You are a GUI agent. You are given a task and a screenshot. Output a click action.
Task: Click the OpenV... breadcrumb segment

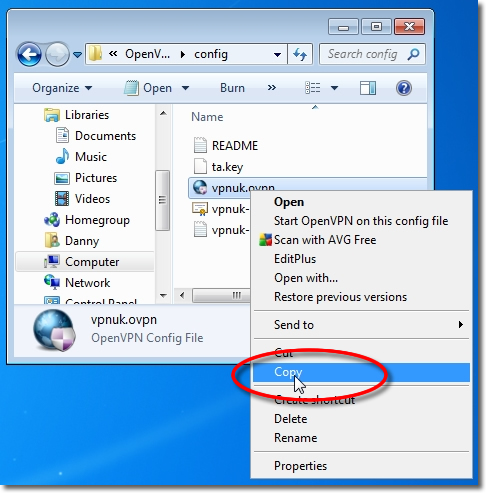(x=147, y=54)
